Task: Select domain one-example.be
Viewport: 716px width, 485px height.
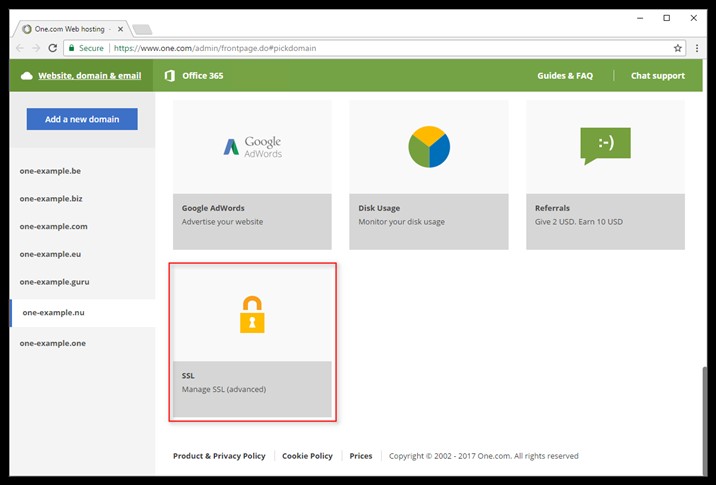Action: pos(50,171)
